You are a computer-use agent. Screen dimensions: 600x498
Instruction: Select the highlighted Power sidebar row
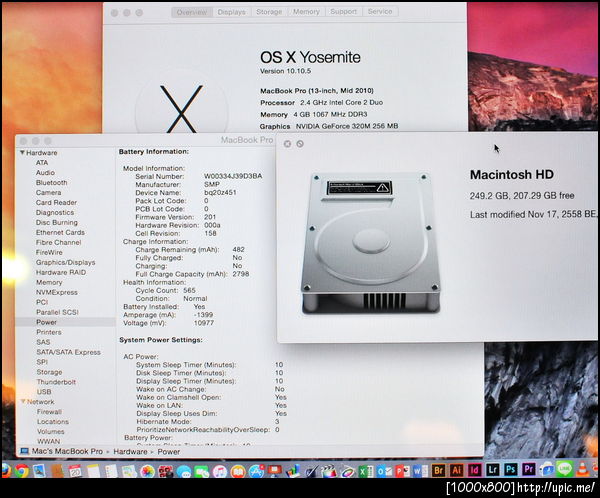[x=65, y=322]
